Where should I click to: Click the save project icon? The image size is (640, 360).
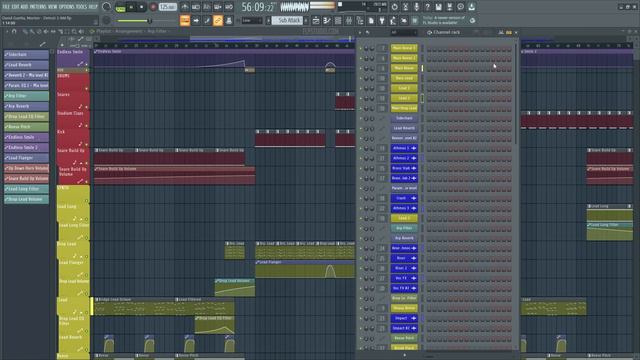coord(438,7)
